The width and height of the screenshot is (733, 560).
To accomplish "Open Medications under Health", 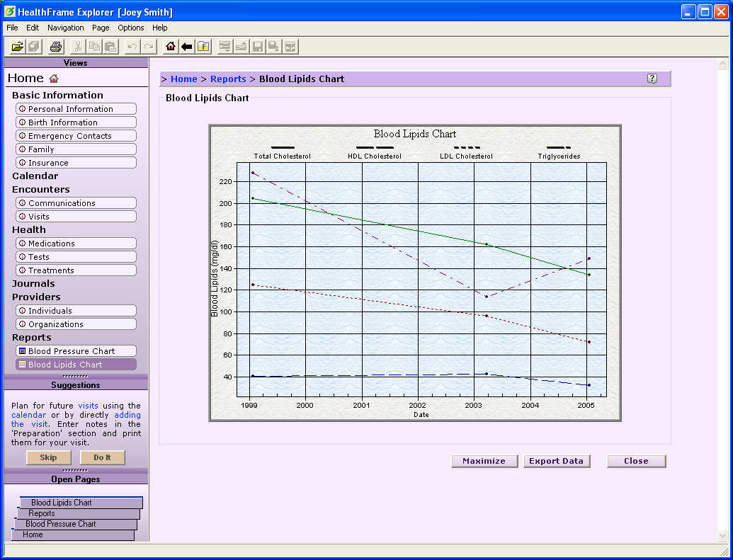I will pos(76,244).
